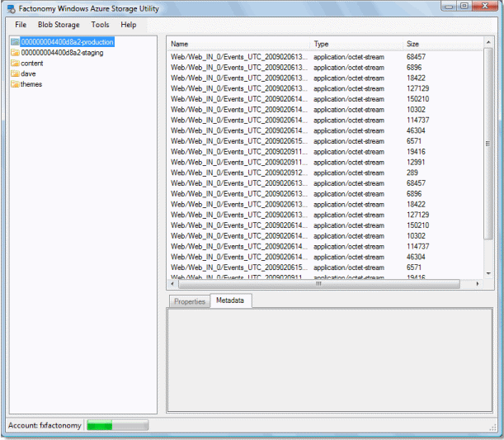Click the 000000004400d8a2-production container folder icon
This screenshot has width=504, height=440.
[15, 42]
